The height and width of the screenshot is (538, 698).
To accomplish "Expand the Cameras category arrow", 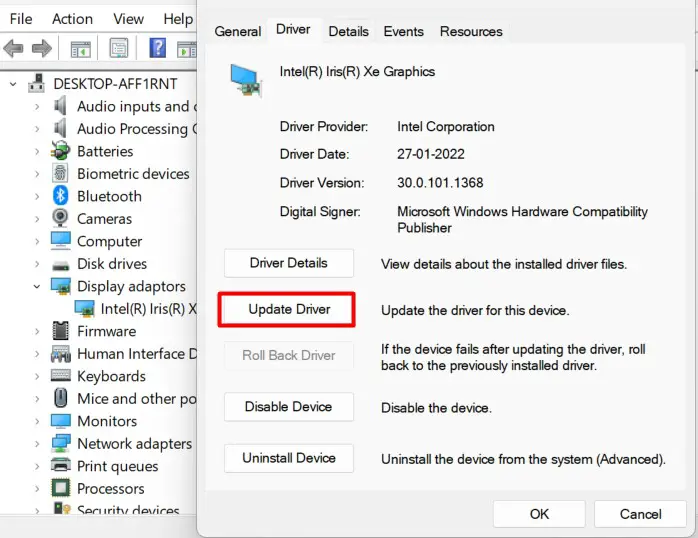I will [x=37, y=219].
